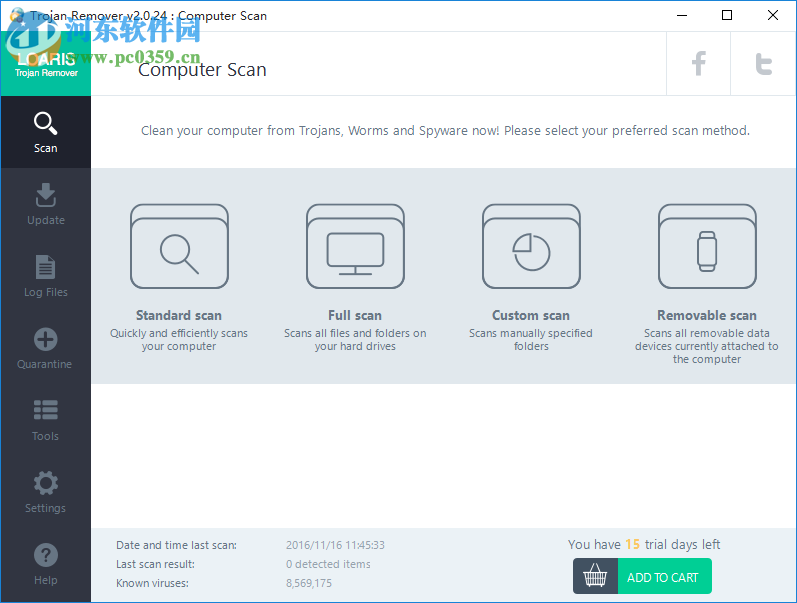This screenshot has height=603, width=797.
Task: Click the 'Computer Scan' page heading
Action: click(202, 70)
